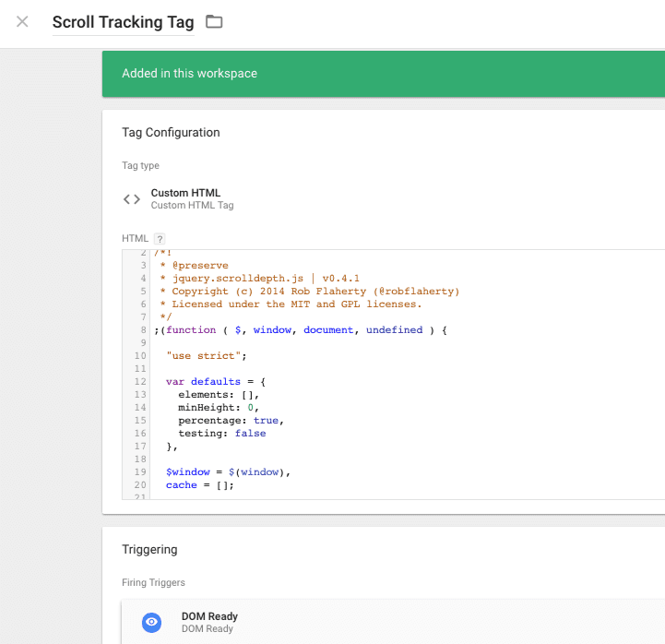Image resolution: width=665 pixels, height=644 pixels.
Task: Click the 'Tag type' label
Action: (x=140, y=165)
